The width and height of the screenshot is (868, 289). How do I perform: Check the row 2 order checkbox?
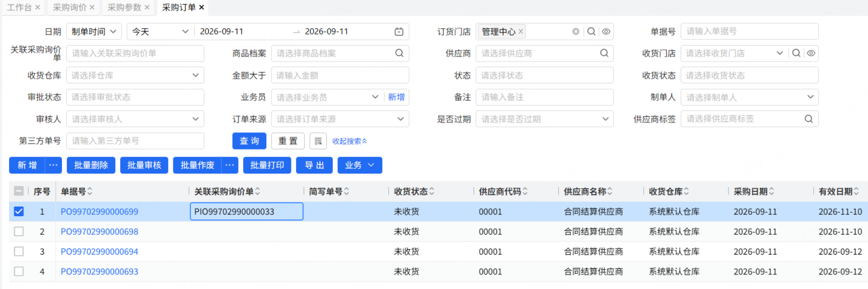[x=19, y=231]
